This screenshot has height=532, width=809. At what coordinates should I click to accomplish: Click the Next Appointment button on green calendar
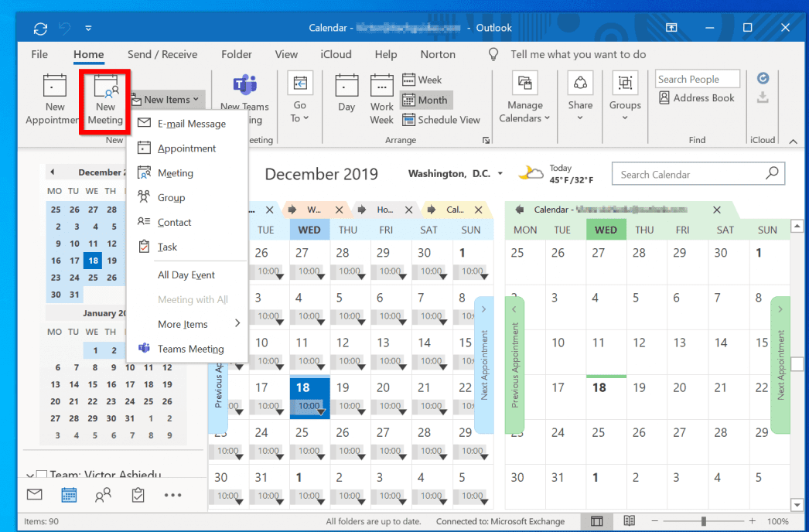(780, 363)
